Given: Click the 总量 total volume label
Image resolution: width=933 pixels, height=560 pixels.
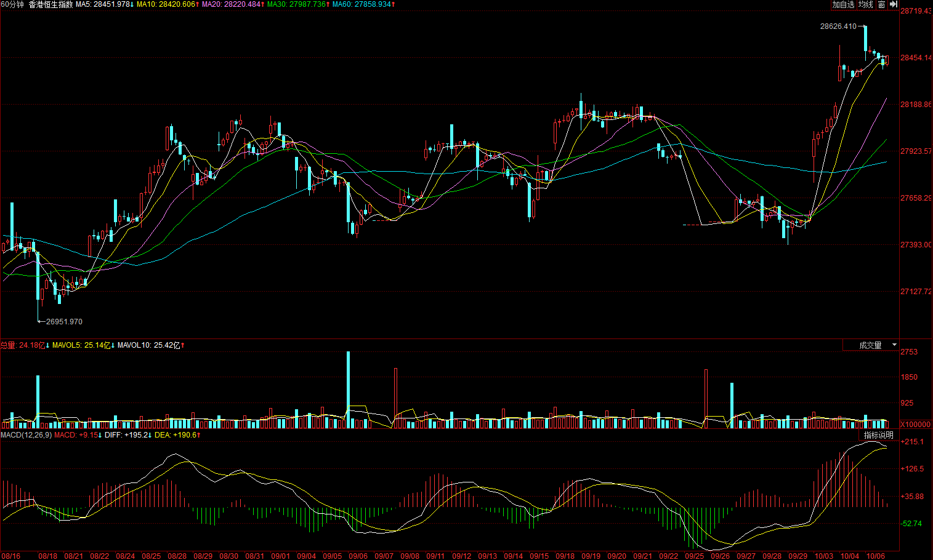Looking at the screenshot, I should click(x=25, y=345).
